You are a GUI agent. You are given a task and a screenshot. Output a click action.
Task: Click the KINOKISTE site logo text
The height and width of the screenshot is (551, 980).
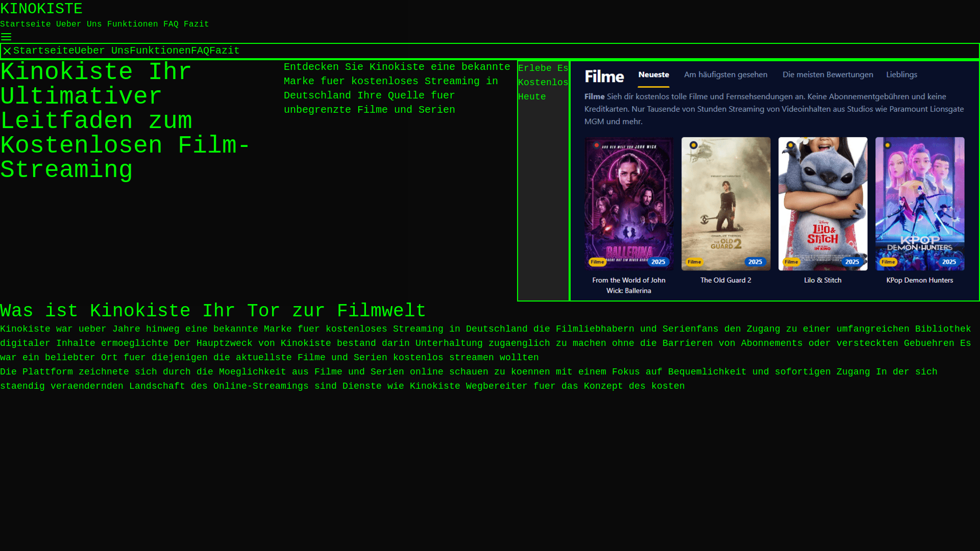click(x=41, y=9)
